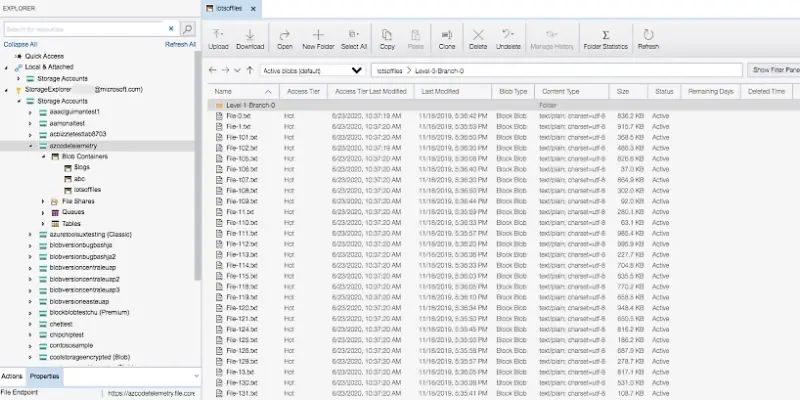
Task: Click the search magnifier icon in Explorer
Action: pyautogui.click(x=188, y=29)
